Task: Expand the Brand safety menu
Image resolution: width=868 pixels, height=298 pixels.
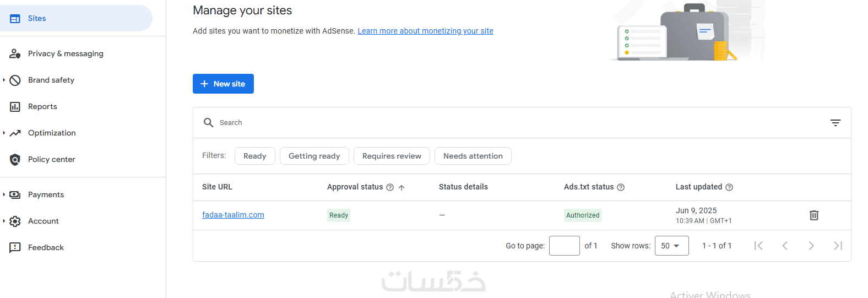Action: click(4, 80)
